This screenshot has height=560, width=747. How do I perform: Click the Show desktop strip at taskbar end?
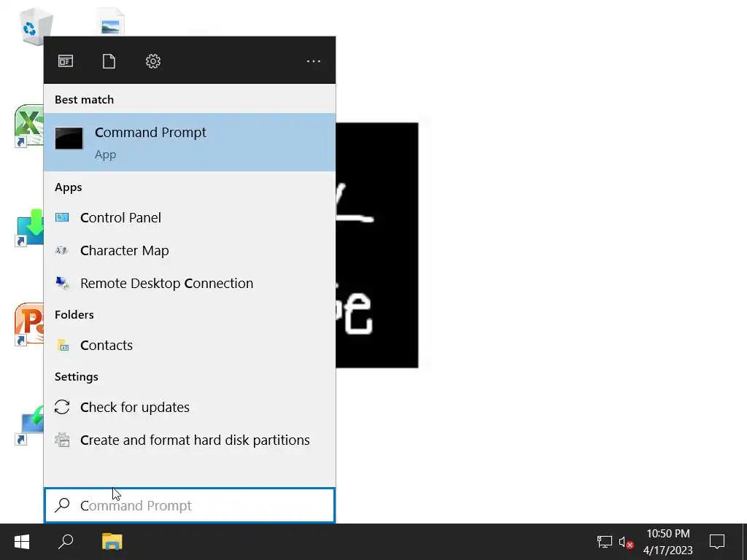click(745, 542)
